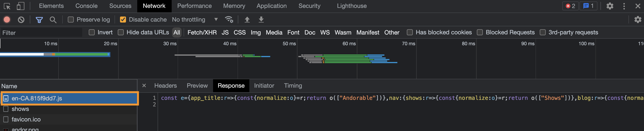Open network search magnifier icon
This screenshot has height=131, width=644.
pyautogui.click(x=53, y=20)
